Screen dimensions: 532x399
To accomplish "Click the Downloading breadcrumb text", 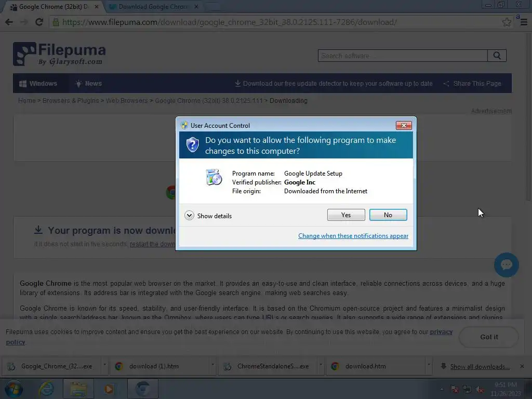I will [x=288, y=101].
